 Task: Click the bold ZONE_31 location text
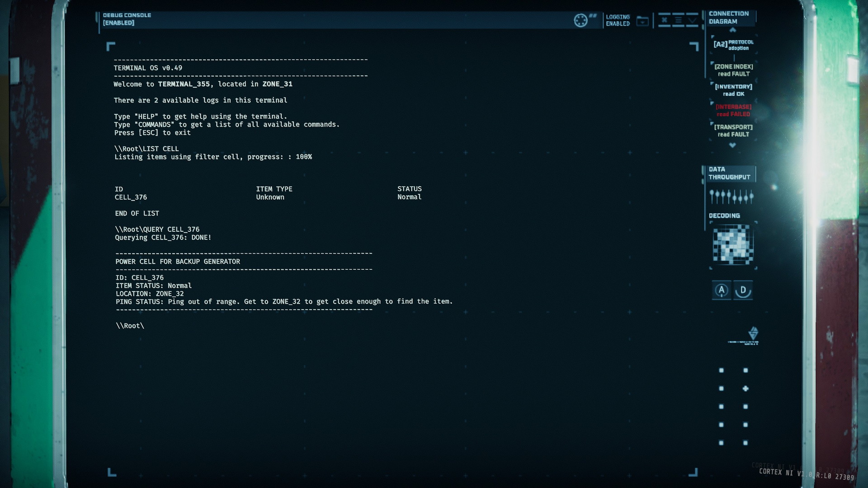click(x=277, y=84)
